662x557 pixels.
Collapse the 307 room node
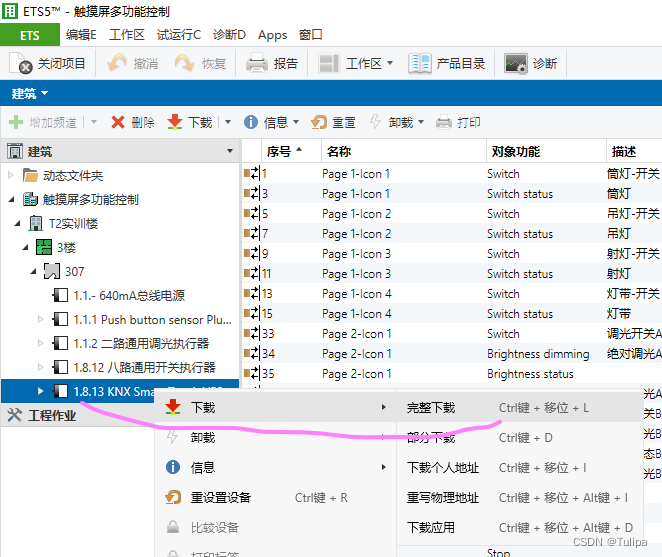34,272
